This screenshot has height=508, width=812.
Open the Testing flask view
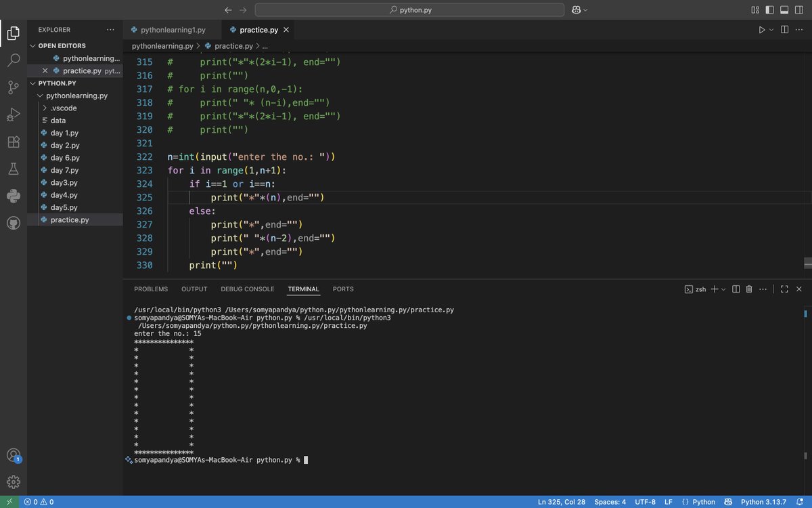point(14,169)
